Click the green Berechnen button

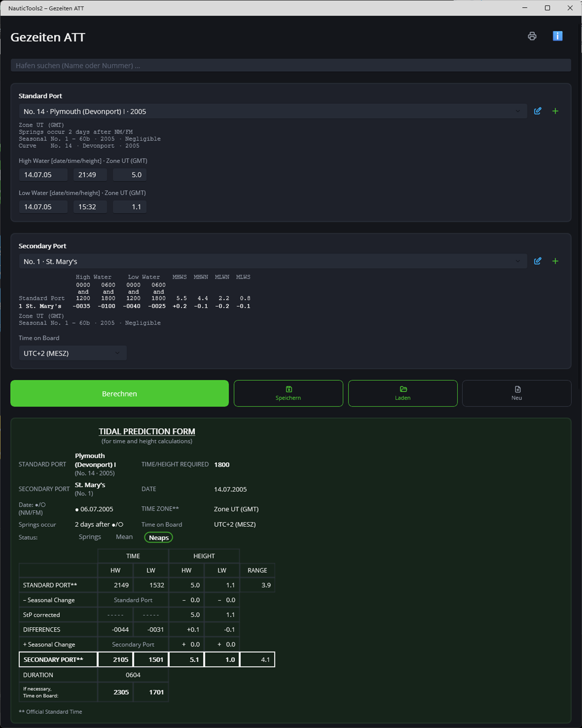click(120, 394)
